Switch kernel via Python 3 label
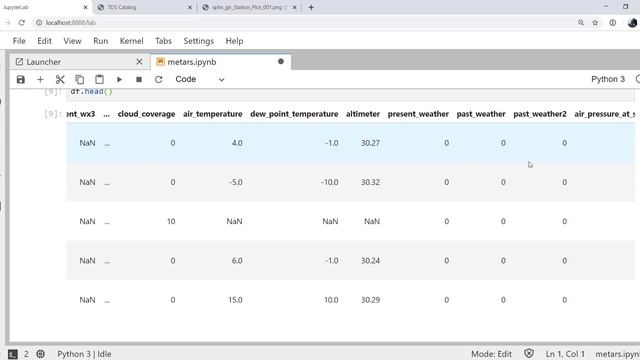Viewport: 640px width, 360px height. (608, 79)
